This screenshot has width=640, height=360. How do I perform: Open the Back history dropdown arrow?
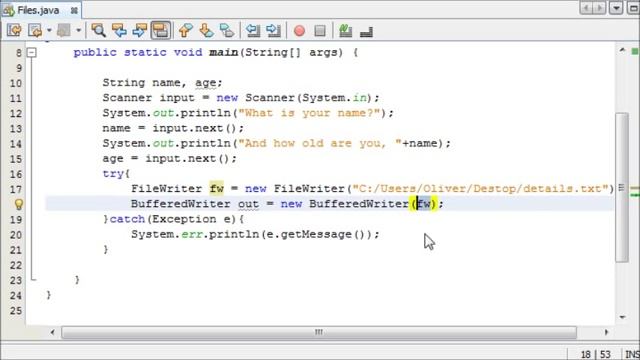click(x=49, y=31)
